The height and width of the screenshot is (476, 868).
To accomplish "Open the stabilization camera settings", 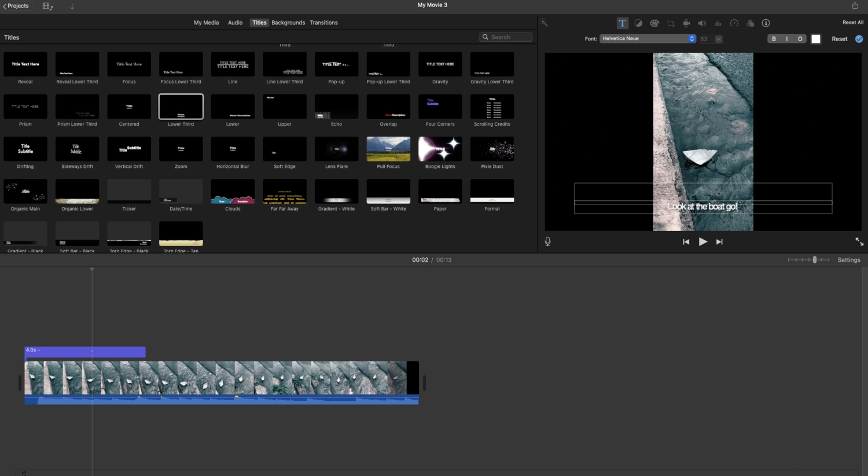I will click(x=686, y=23).
